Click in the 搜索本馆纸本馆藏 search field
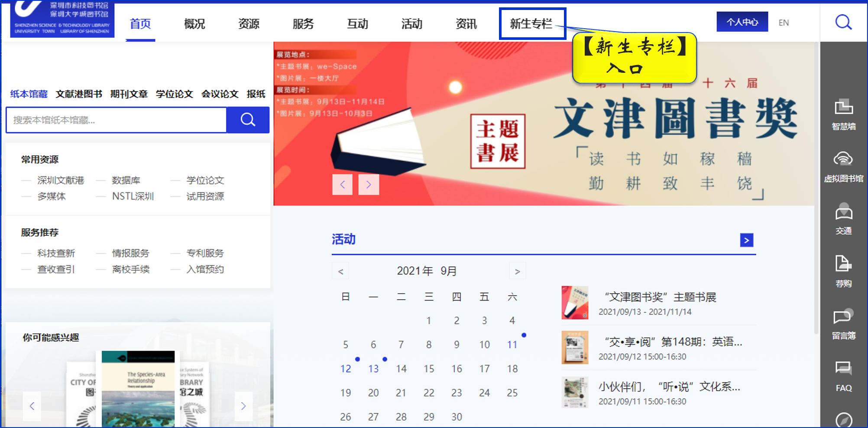Viewport: 868px width, 428px height. coord(116,120)
